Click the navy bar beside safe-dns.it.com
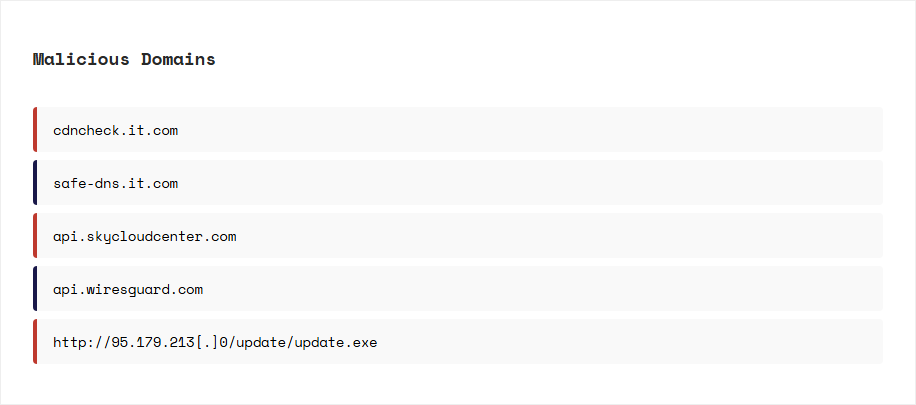Image resolution: width=916 pixels, height=405 pixels. click(35, 183)
